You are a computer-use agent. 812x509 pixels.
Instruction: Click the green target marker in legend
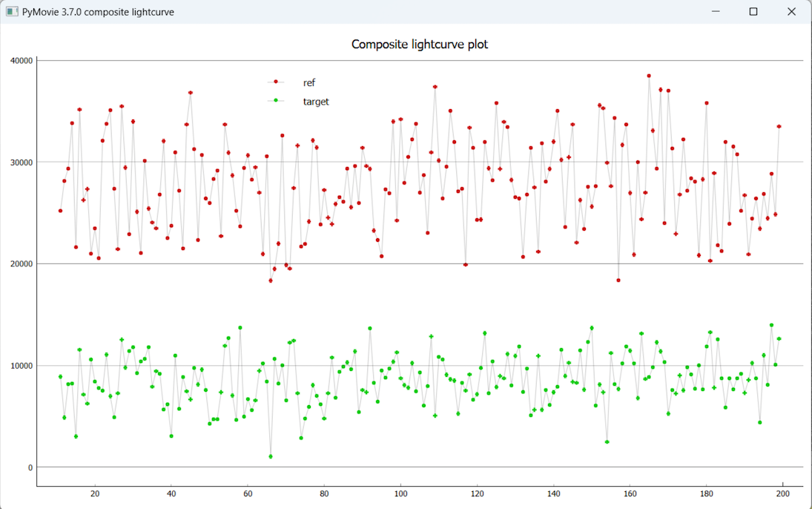[x=276, y=101]
